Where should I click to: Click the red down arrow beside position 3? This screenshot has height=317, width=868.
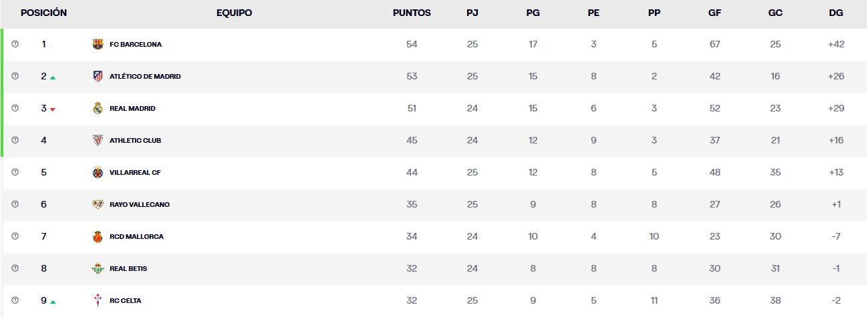tap(53, 109)
